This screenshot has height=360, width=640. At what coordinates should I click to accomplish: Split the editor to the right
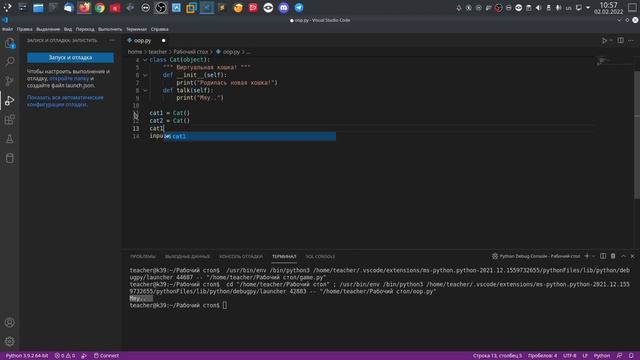click(x=620, y=40)
